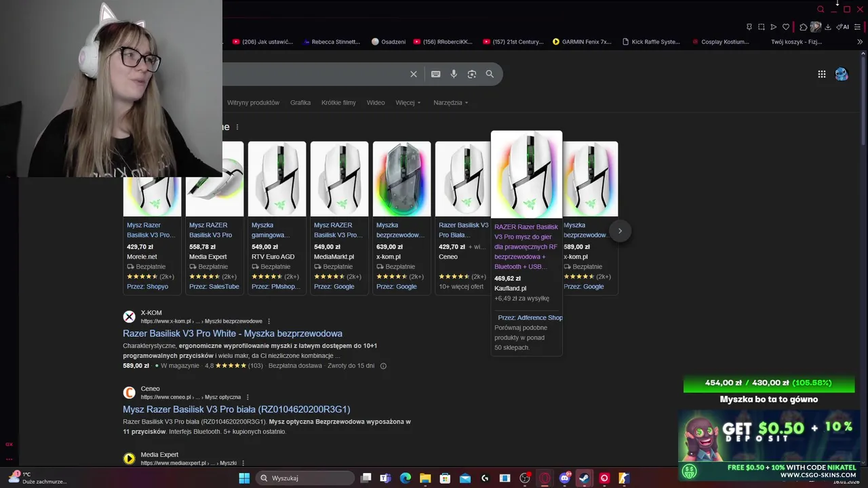Open options menu beside sponsored heading

click(237, 127)
